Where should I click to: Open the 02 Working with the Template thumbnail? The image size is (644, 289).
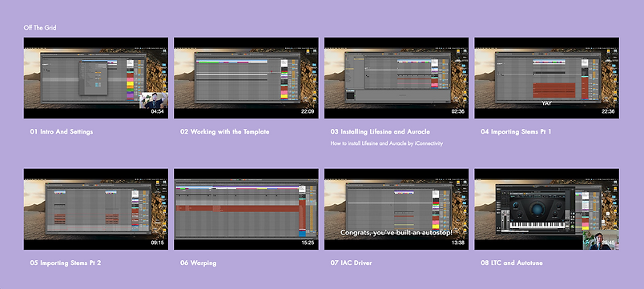click(x=246, y=78)
